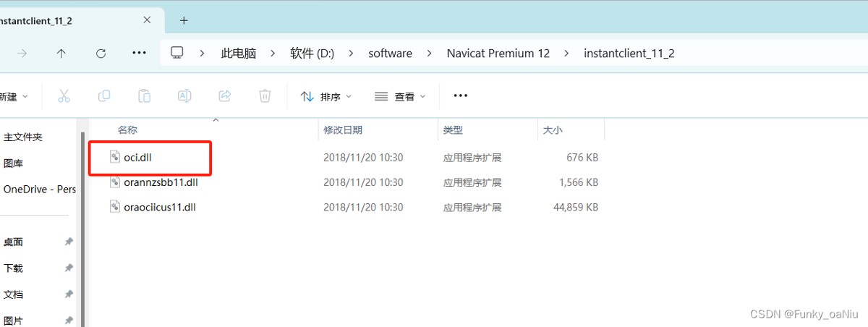Click the delete trash icon
The image size is (868, 327).
click(x=265, y=96)
